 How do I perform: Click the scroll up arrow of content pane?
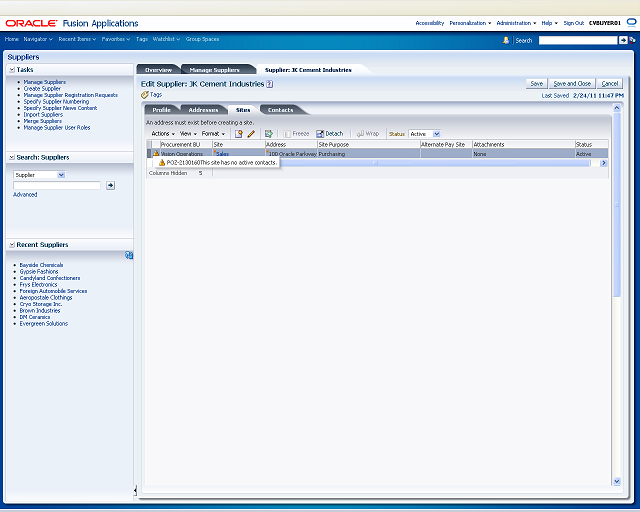(x=617, y=108)
